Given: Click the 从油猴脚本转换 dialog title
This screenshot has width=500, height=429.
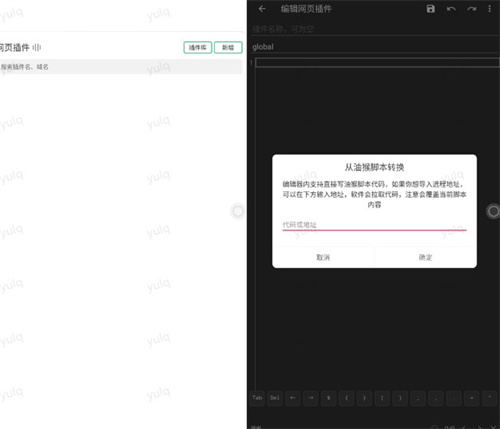Looking at the screenshot, I should [x=374, y=167].
